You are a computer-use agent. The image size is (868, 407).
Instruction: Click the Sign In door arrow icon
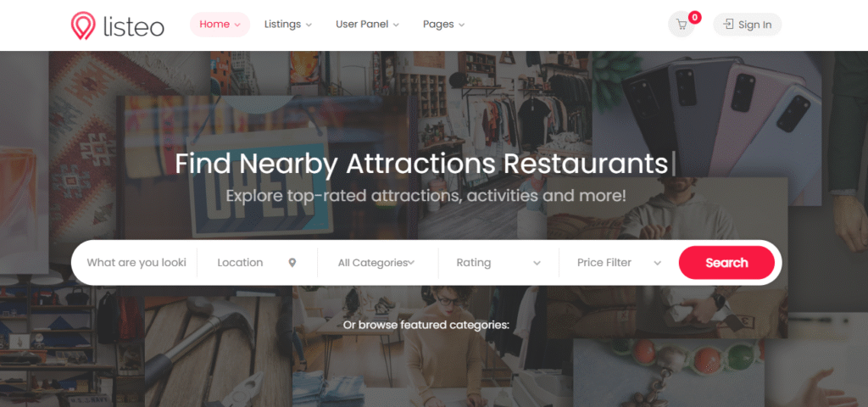(x=728, y=25)
